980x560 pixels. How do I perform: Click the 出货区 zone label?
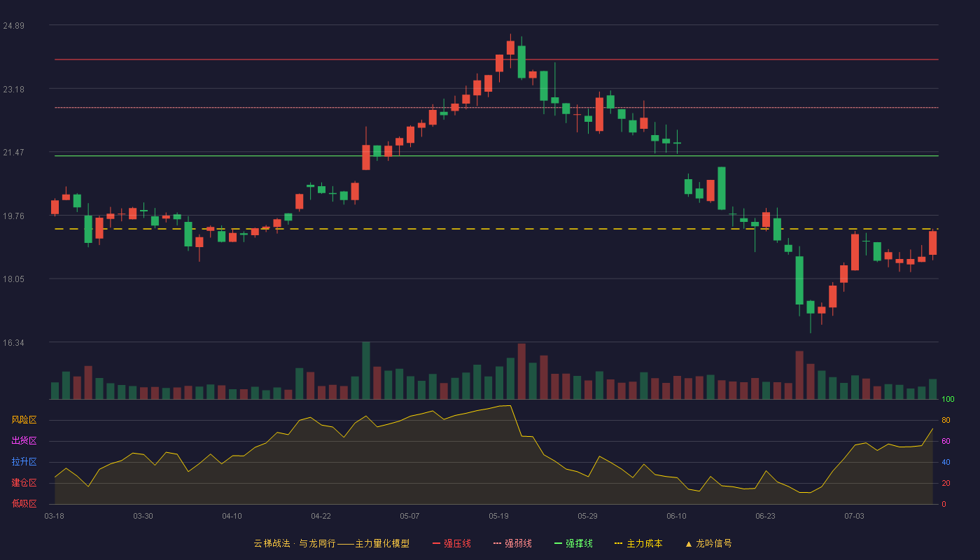(24, 441)
